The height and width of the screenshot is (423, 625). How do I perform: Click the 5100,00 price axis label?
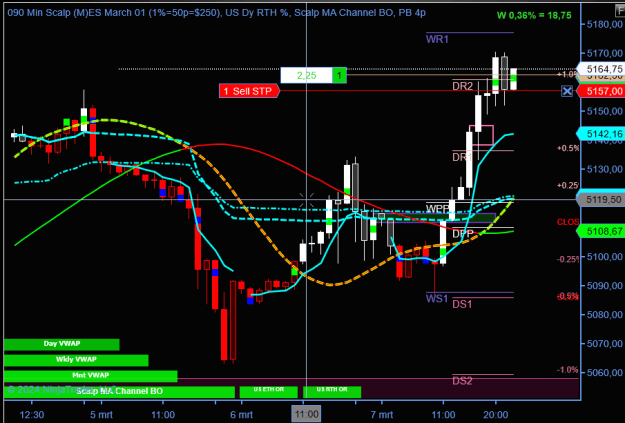point(605,256)
